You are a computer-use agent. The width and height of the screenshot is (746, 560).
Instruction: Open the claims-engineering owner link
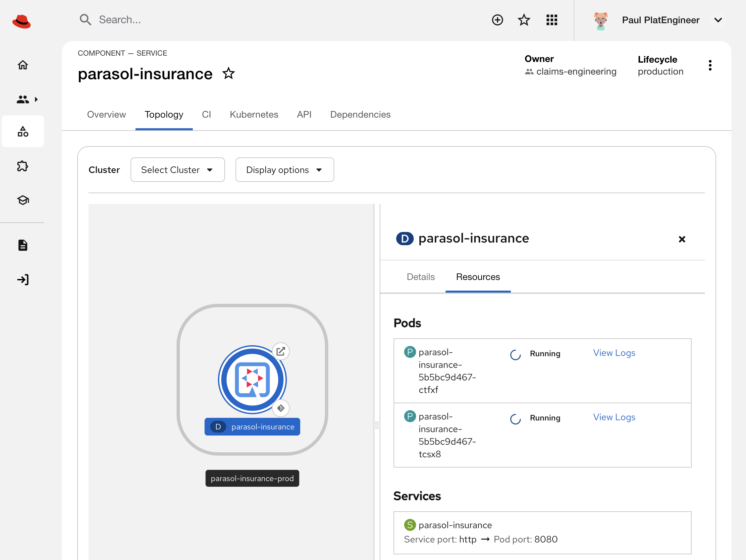pyautogui.click(x=576, y=72)
